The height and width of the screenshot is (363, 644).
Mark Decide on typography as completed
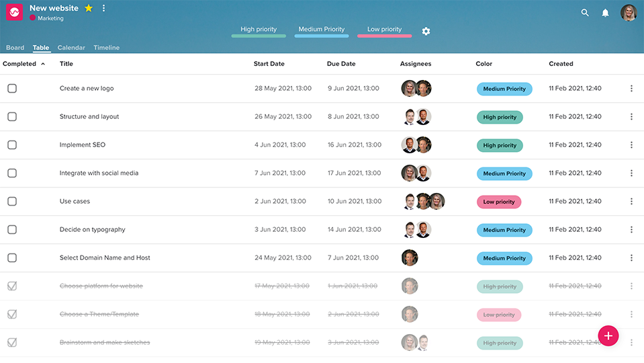pos(12,229)
